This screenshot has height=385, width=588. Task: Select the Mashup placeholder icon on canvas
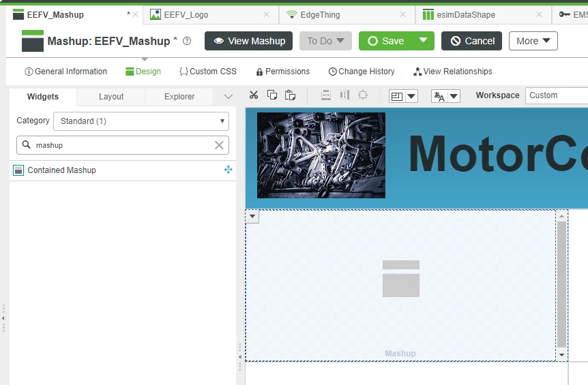401,279
